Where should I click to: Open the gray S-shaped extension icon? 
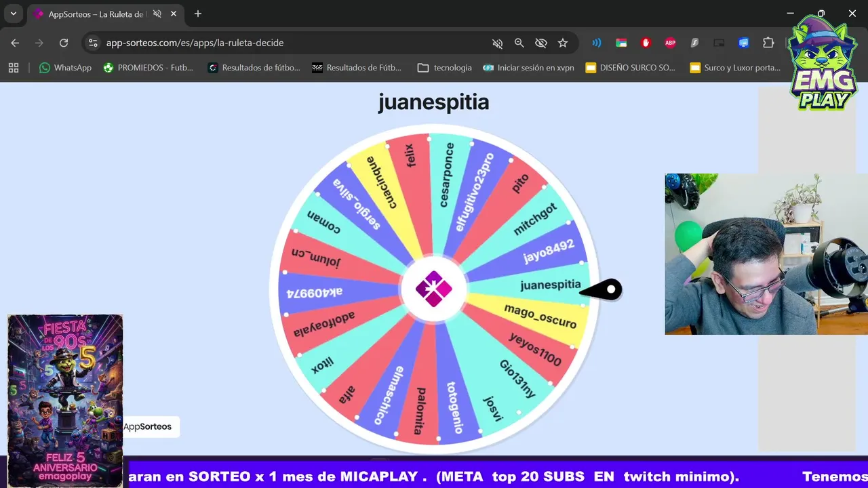coord(694,43)
